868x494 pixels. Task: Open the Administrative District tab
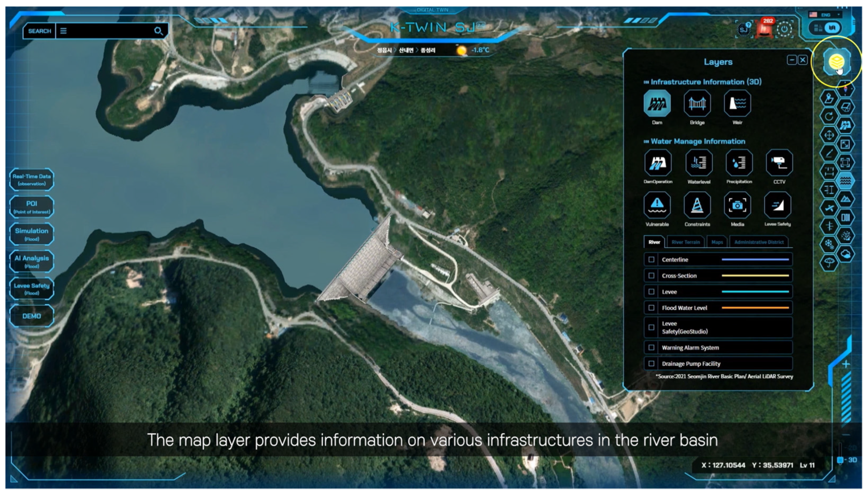pos(759,242)
